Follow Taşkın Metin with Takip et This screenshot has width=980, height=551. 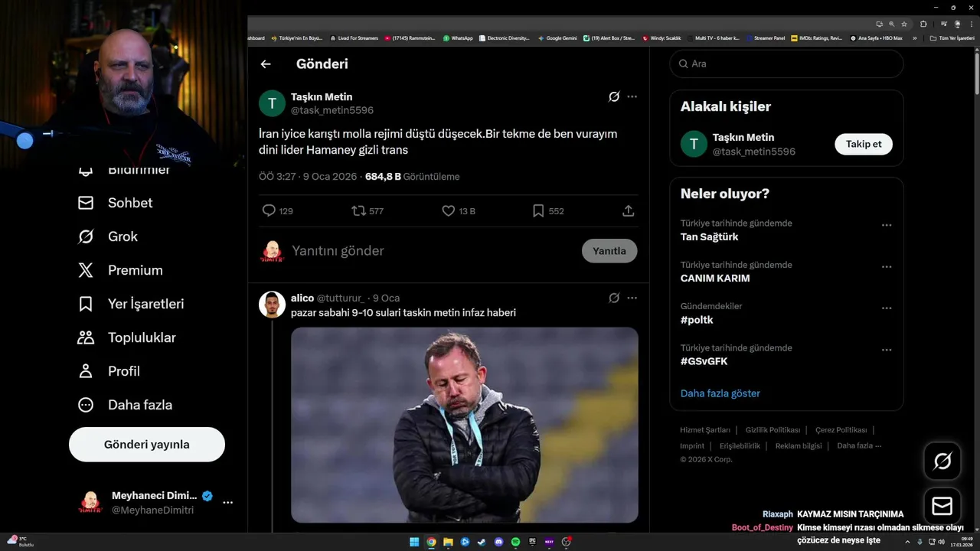(864, 144)
